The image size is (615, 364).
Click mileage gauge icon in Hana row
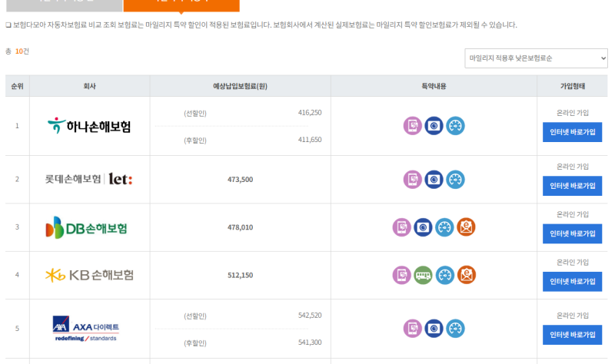tap(455, 126)
